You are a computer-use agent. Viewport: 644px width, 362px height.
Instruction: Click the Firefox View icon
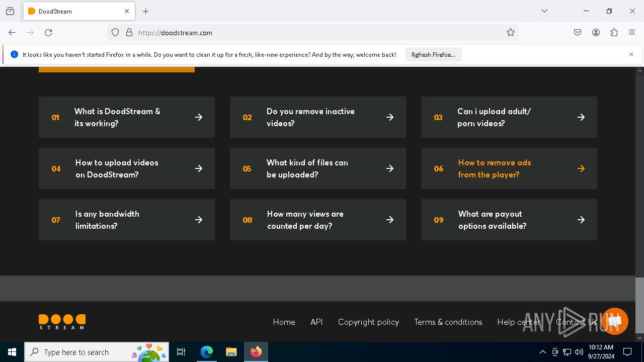pos(10,11)
